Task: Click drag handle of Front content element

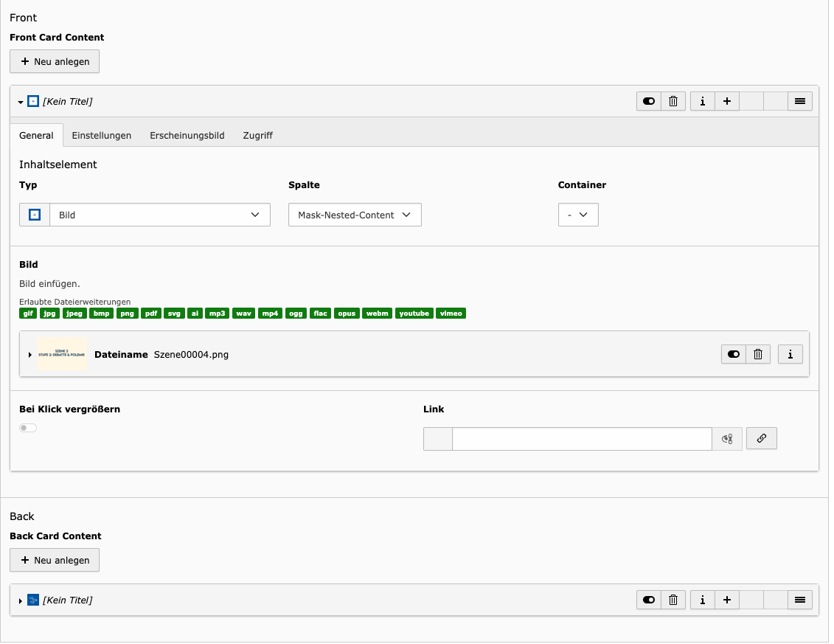Action: pyautogui.click(x=799, y=102)
